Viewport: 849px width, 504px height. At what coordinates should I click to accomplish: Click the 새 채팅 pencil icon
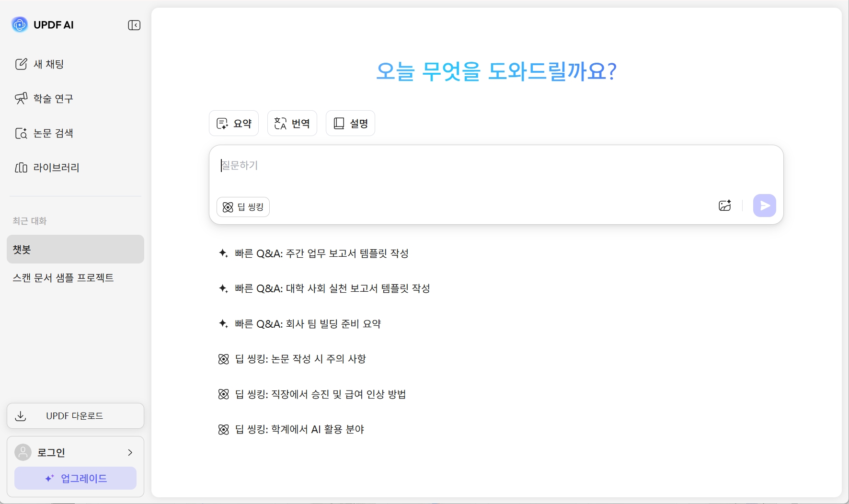[x=21, y=64]
